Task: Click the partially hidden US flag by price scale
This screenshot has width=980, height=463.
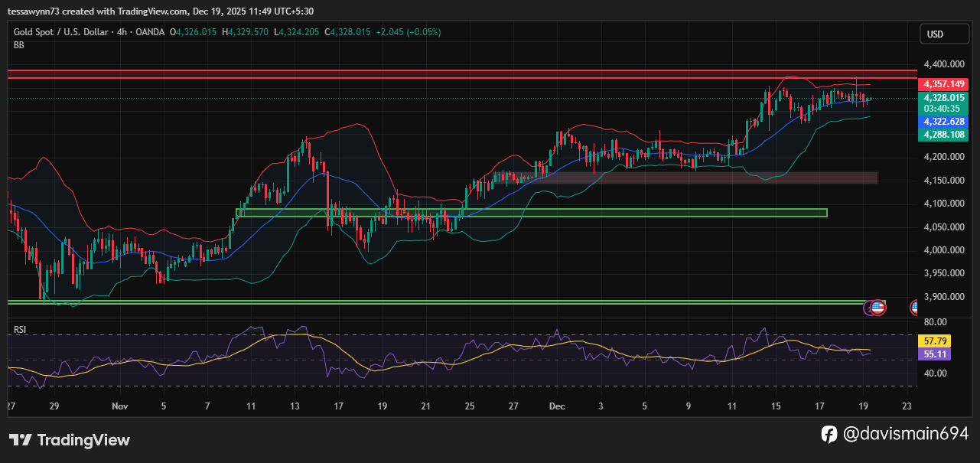Action: click(915, 308)
